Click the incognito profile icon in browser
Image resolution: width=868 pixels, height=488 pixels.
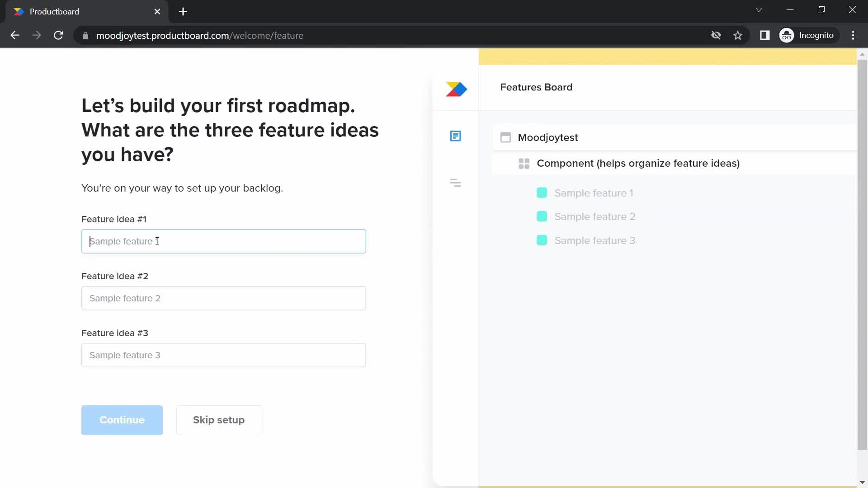tap(788, 35)
